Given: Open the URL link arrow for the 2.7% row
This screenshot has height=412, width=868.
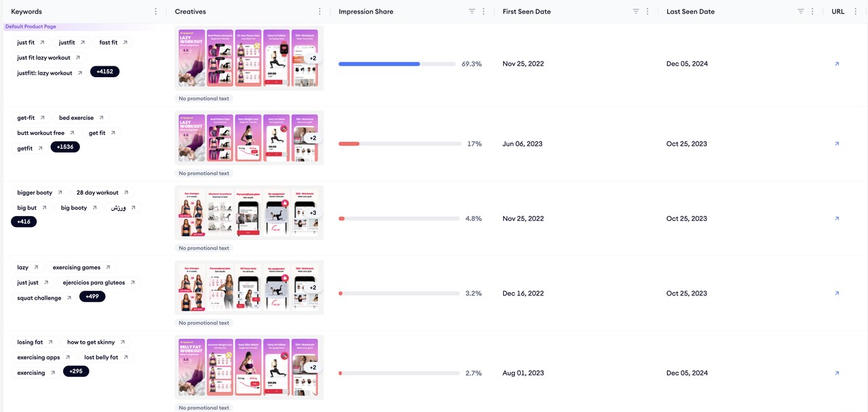Looking at the screenshot, I should [837, 373].
